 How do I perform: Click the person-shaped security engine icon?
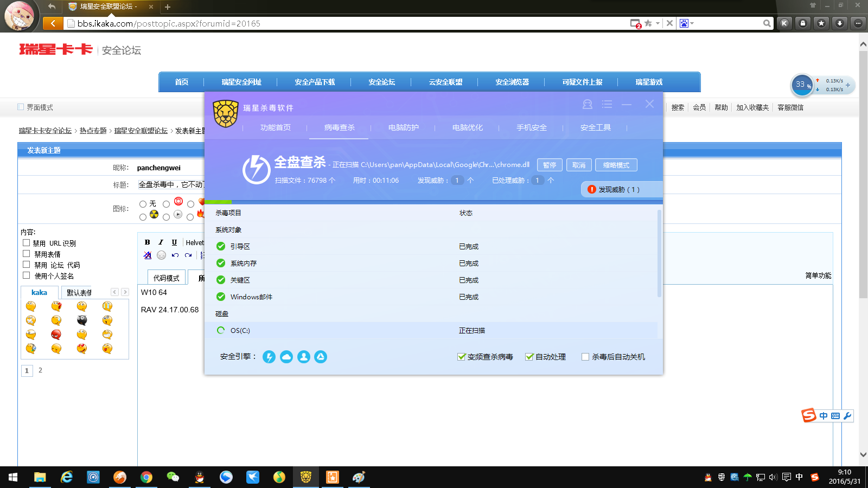304,357
